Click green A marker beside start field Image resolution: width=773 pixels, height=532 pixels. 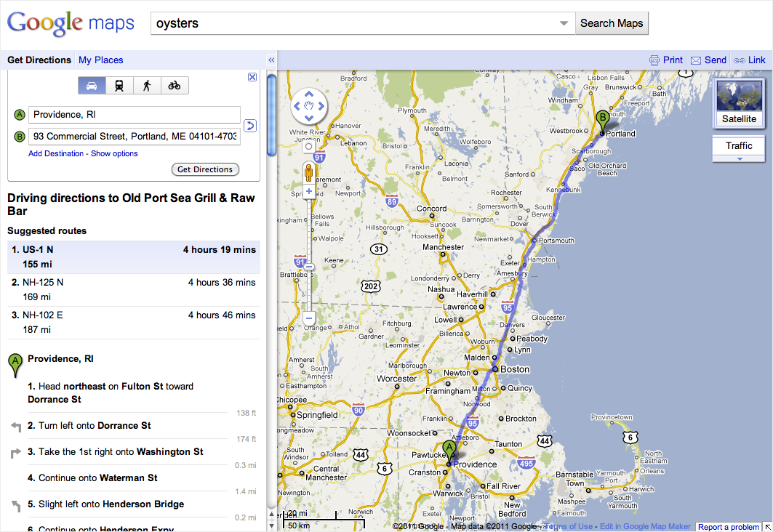click(19, 115)
